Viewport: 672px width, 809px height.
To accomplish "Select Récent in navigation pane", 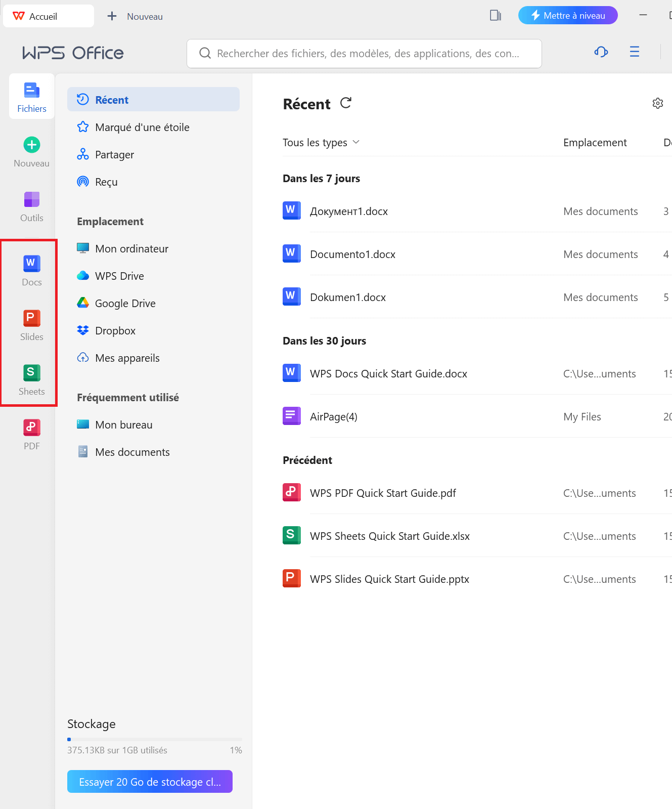I will (x=153, y=100).
